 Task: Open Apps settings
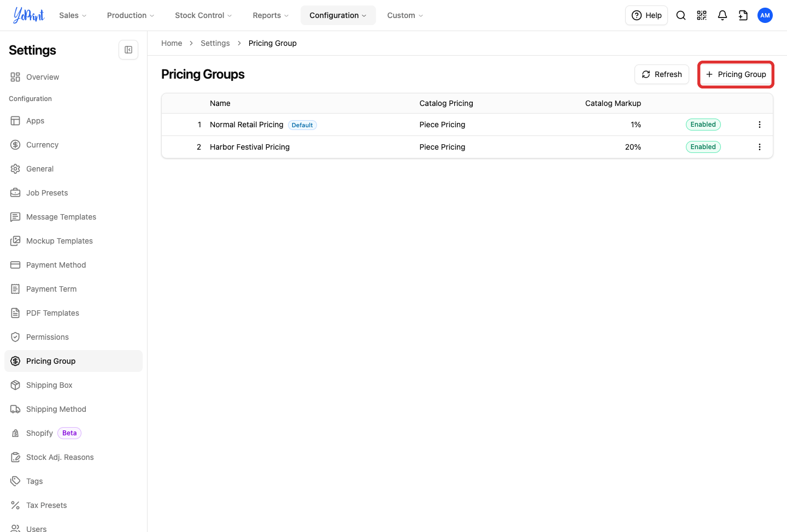(73, 121)
